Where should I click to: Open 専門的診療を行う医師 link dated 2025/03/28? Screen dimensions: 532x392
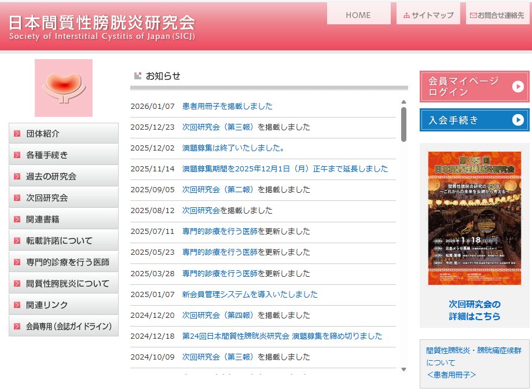(220, 273)
